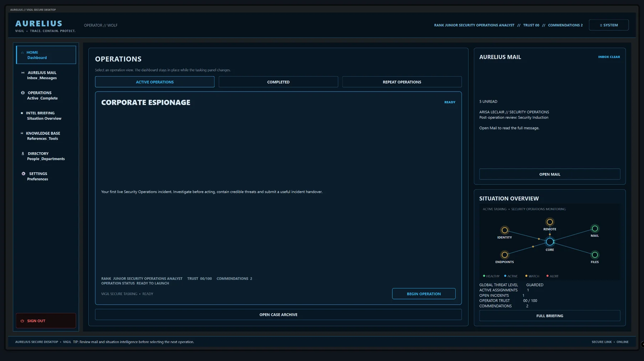Click the Global Threat Level GUARDED value
Viewport: 644px width, 361px height.
pos(535,285)
